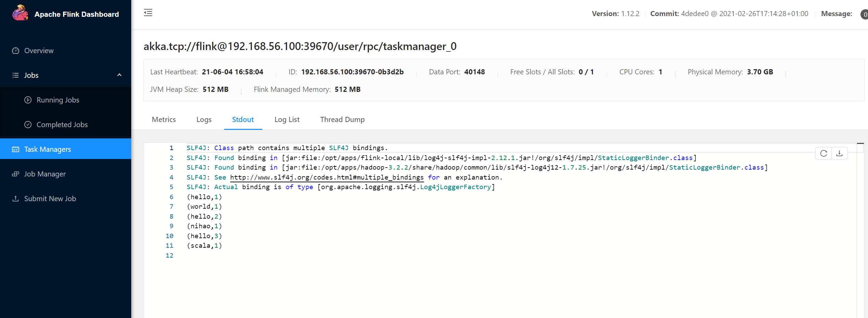This screenshot has height=318, width=868.
Task: Click line number 12 in the gutter
Action: pos(170,256)
